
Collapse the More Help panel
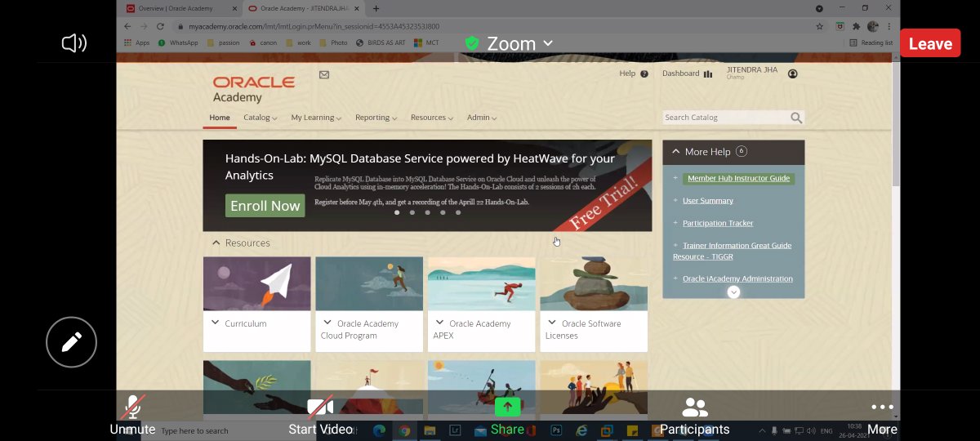coord(676,151)
